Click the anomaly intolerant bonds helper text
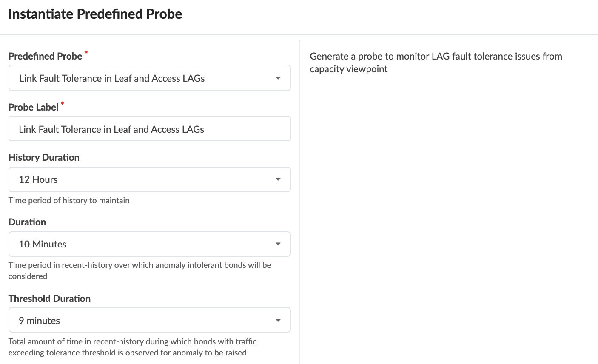This screenshot has width=598, height=364. [140, 270]
